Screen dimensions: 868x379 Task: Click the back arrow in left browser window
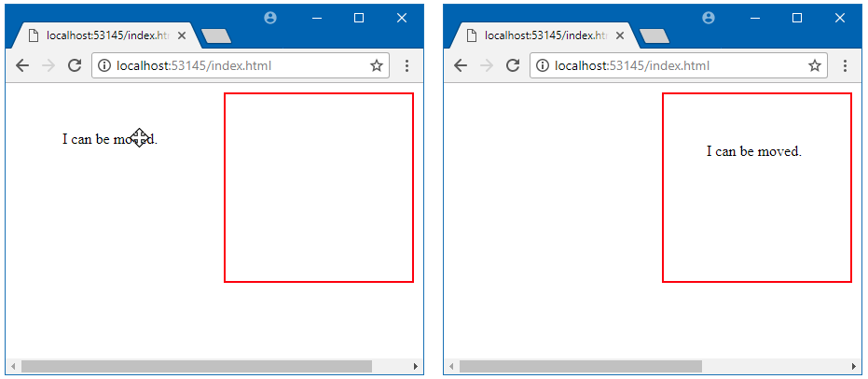pos(22,66)
